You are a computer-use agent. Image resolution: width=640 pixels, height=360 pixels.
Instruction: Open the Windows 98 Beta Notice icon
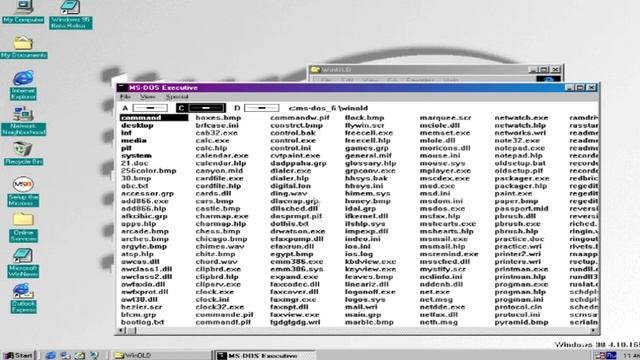click(x=71, y=14)
